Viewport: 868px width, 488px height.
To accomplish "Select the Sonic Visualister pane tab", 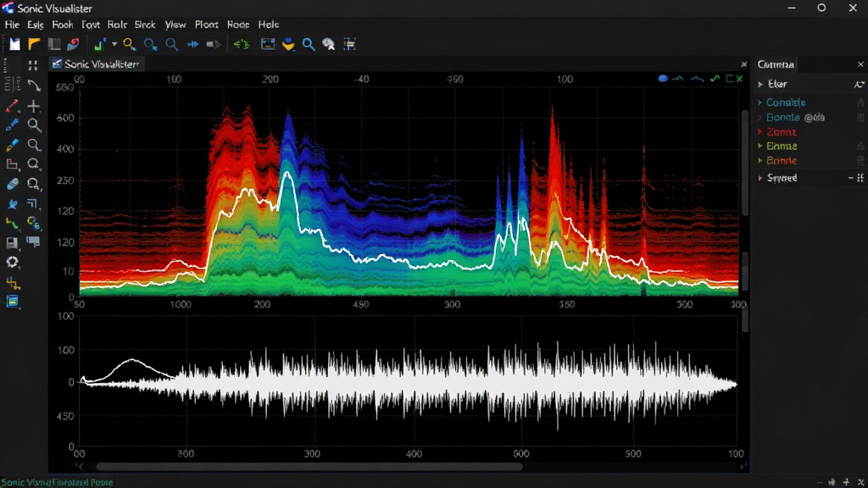I will tap(97, 64).
